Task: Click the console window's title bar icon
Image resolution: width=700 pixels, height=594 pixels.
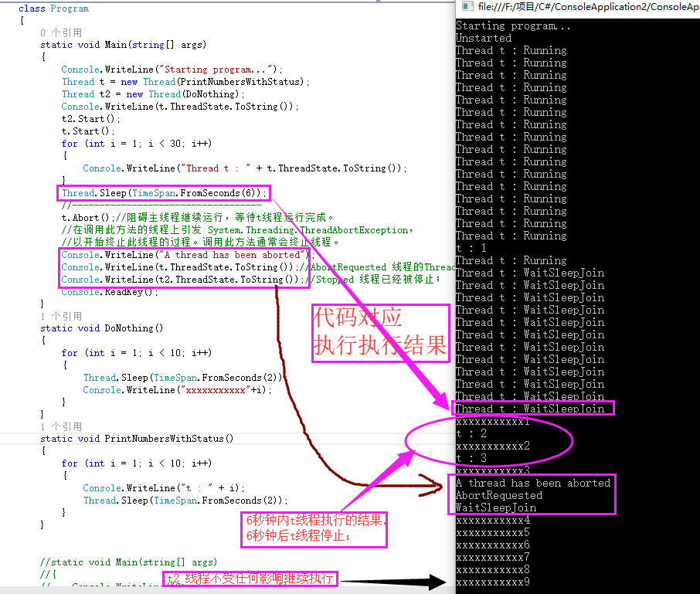Action: tap(467, 6)
